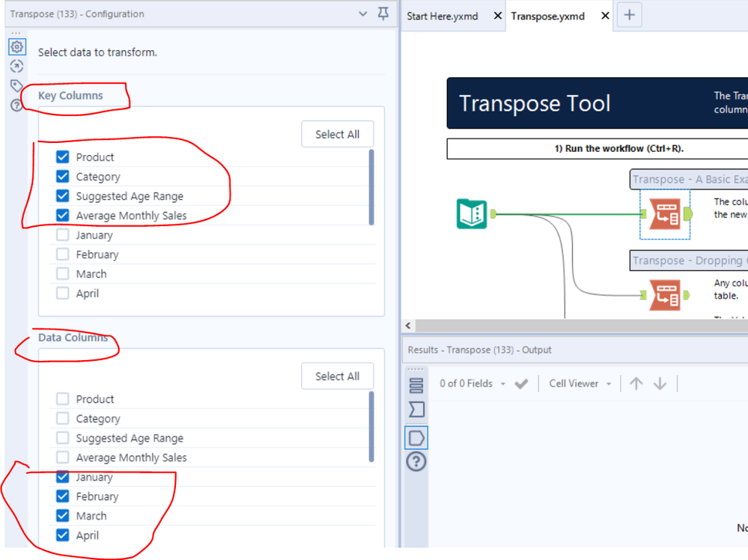Uncheck Average Monthly Sales in Key Columns
The width and height of the screenshot is (748, 560).
tap(62, 215)
